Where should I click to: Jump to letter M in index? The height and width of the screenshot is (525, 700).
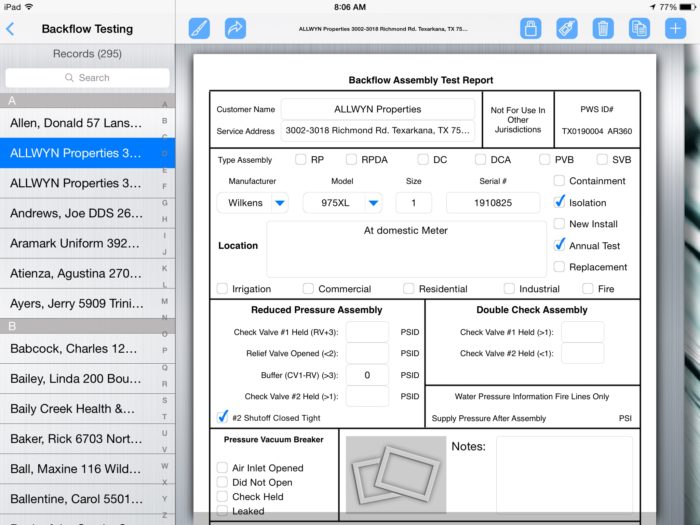(x=165, y=301)
